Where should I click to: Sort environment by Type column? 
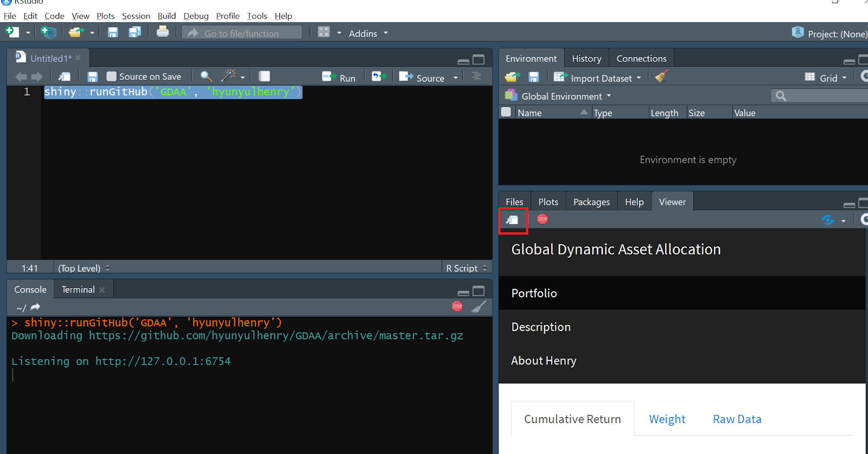point(620,112)
